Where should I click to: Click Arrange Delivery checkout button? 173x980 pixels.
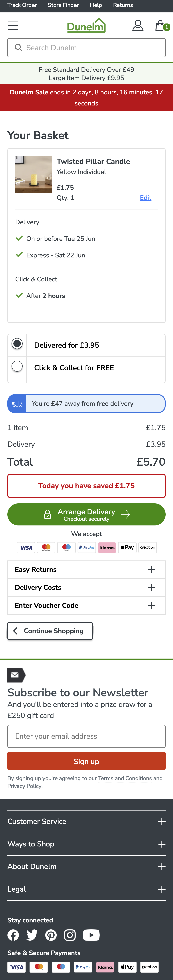click(86, 514)
